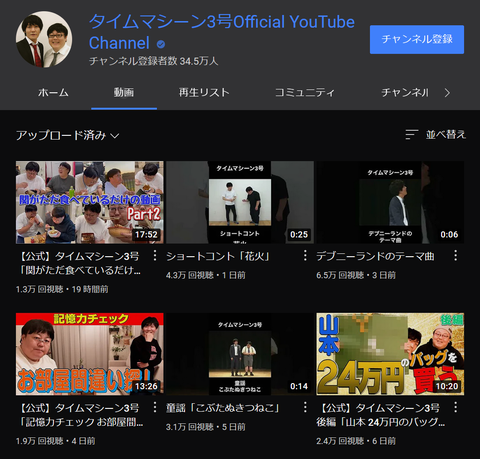Click the channel name タイムマシーン3号Official YouTube Channel
The image size is (480, 459).
pyautogui.click(x=222, y=32)
